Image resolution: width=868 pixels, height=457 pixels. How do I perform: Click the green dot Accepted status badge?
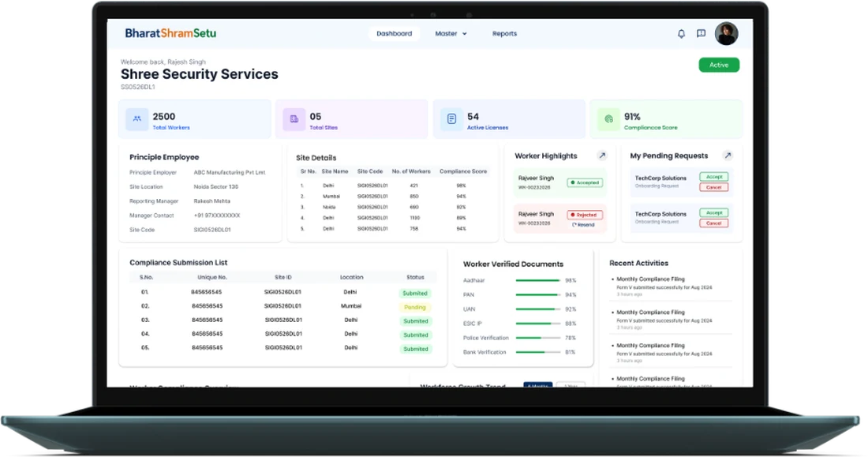[x=585, y=182]
